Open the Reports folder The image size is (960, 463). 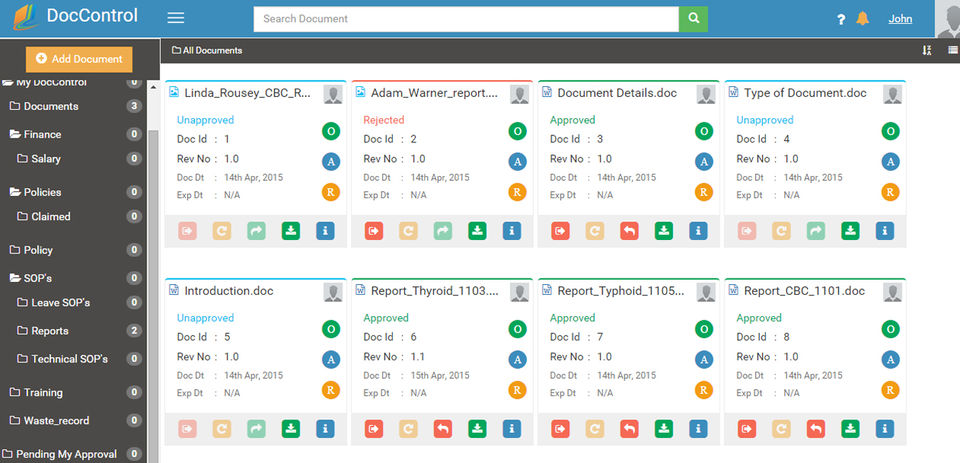[43, 331]
